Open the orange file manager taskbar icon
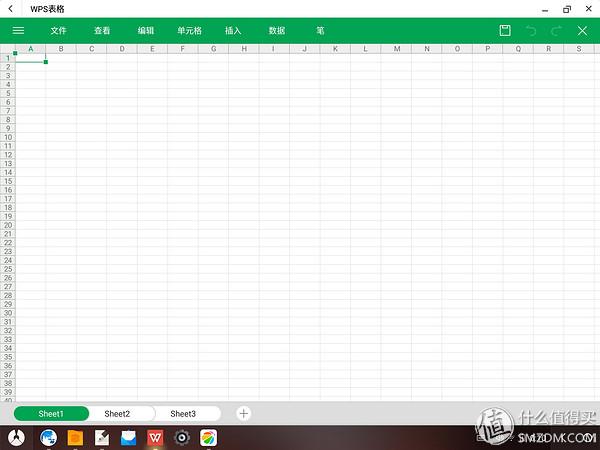Screen dimensions: 600x450 (x=75, y=438)
